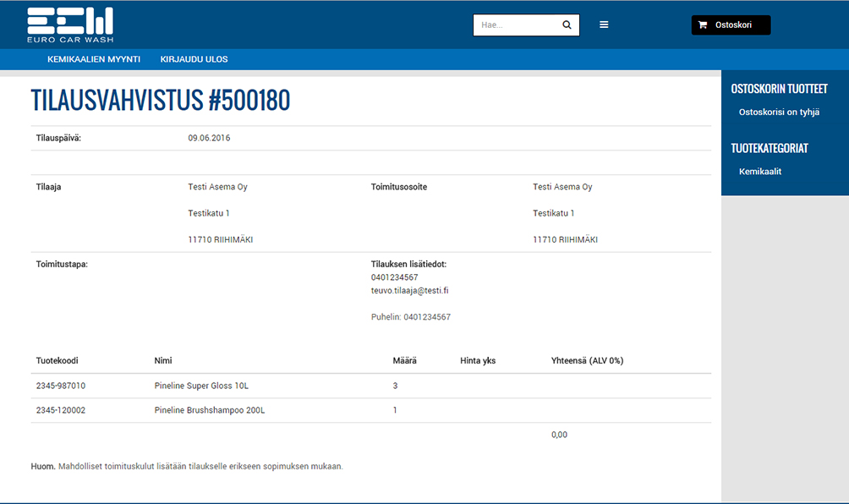The width and height of the screenshot is (849, 504).
Task: Open the hamburger menu icon
Action: (x=604, y=25)
